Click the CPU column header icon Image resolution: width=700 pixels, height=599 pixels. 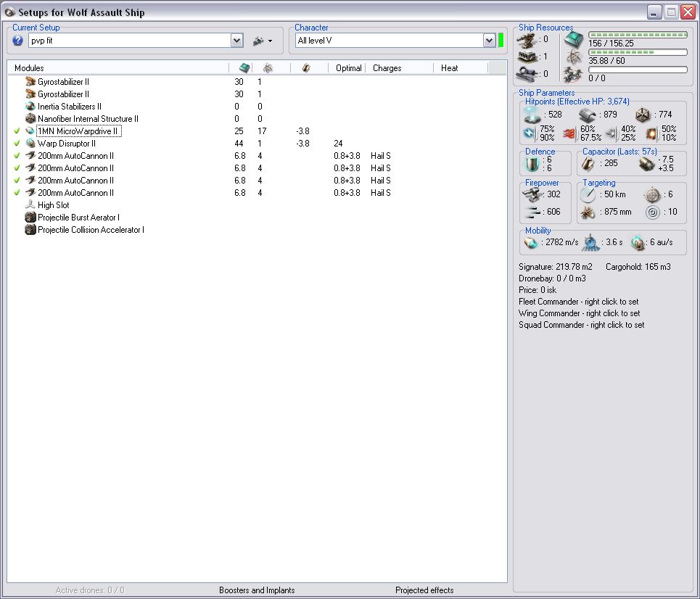point(244,67)
